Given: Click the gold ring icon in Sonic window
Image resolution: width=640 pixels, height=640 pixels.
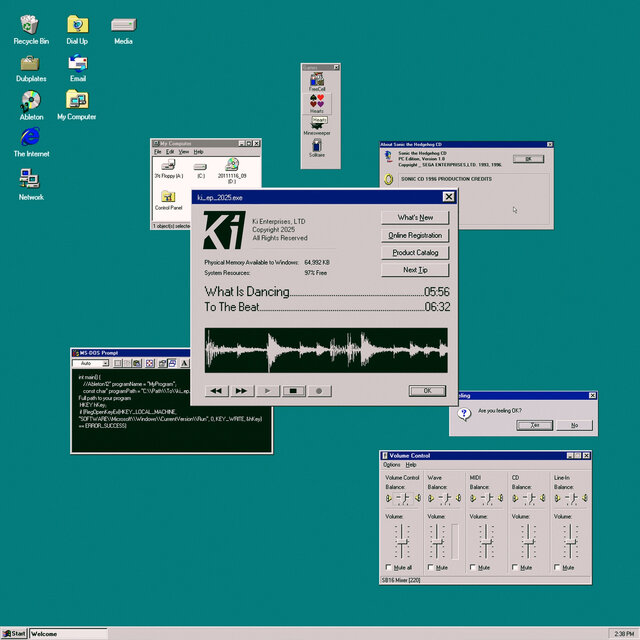Looking at the screenshot, I should pyautogui.click(x=388, y=179).
